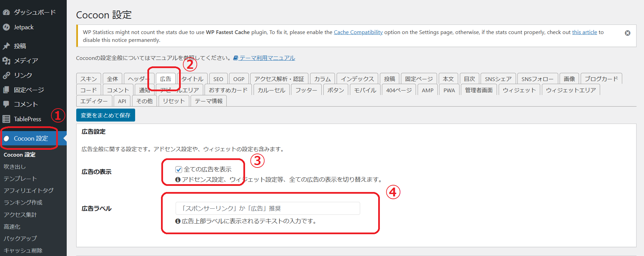Open the フッター tab
Screen dimensions: 644x256
click(306, 90)
